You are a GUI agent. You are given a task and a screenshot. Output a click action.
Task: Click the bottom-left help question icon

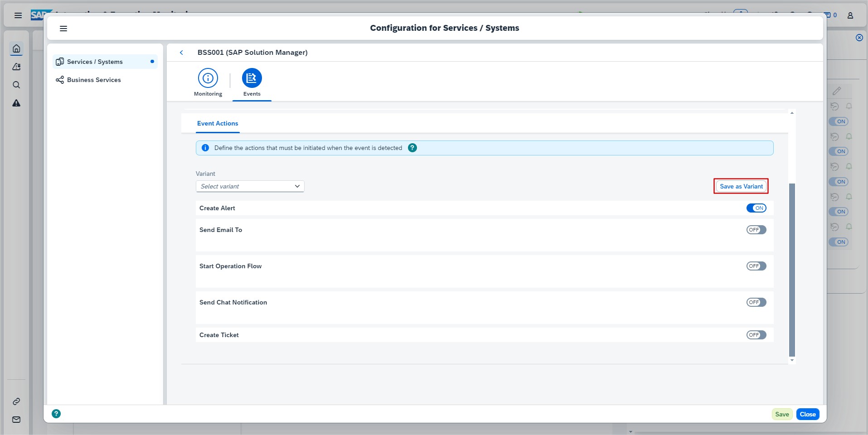pos(56,414)
